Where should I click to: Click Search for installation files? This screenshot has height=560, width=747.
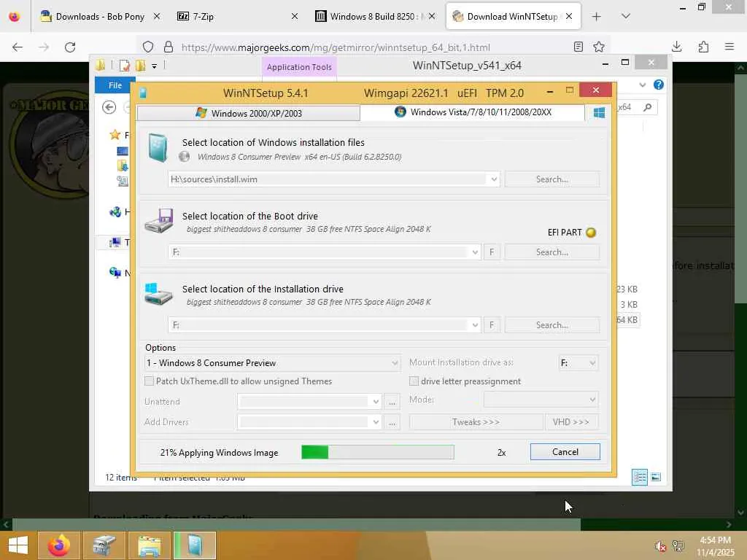551,179
